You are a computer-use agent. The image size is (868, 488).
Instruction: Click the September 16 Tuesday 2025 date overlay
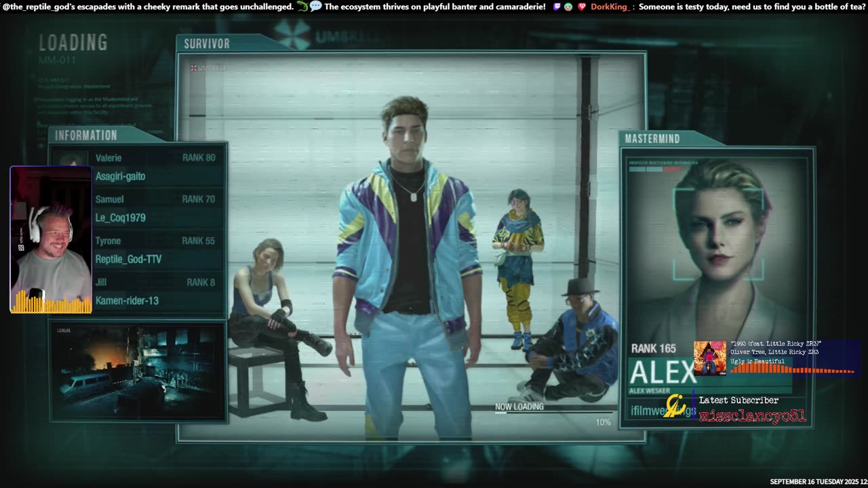[818, 482]
